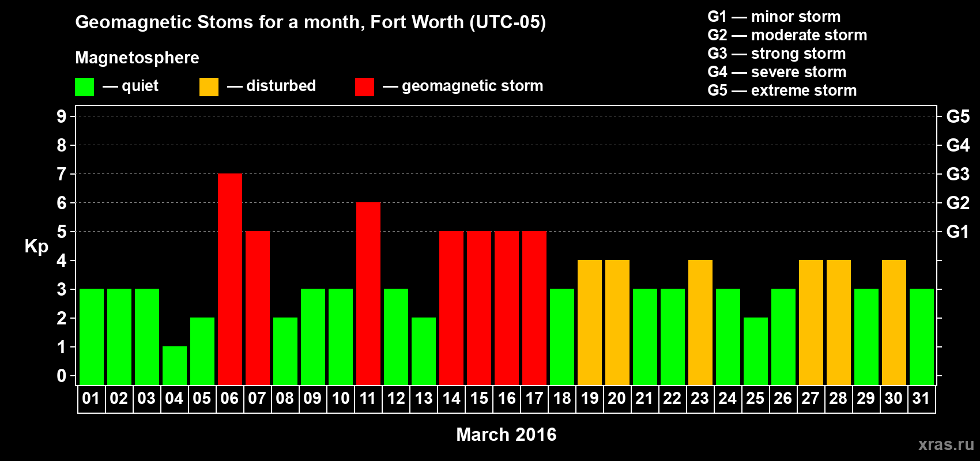This screenshot has width=980, height=461.
Task: Click the 'G5 — extreme storm' legend text
Action: pos(782,90)
